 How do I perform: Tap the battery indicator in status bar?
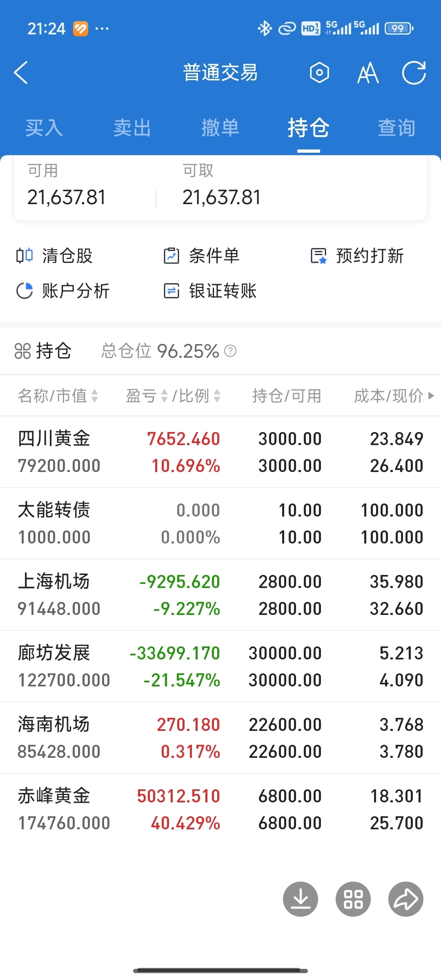point(399,29)
